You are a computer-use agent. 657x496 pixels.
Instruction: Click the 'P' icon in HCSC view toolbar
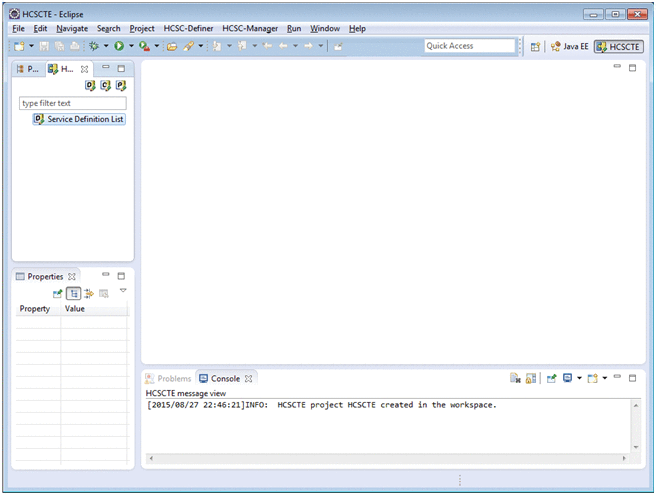[x=121, y=86]
